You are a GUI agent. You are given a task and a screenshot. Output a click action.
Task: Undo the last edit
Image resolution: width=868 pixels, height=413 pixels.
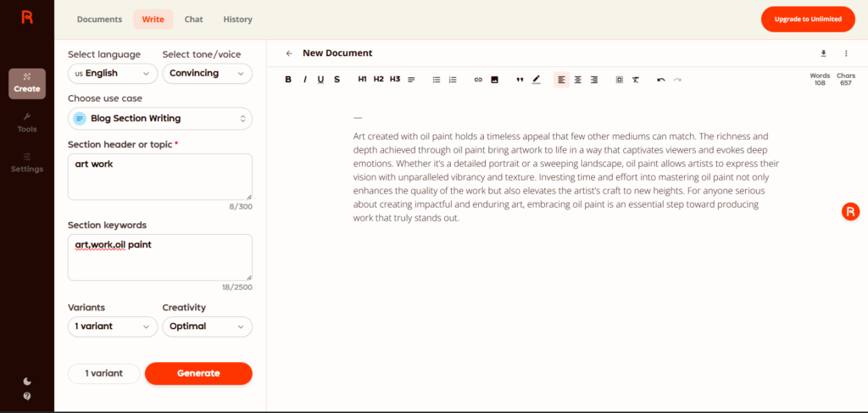pyautogui.click(x=661, y=80)
